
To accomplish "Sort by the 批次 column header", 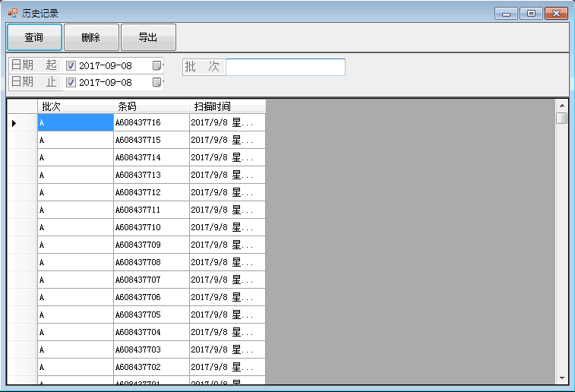I will 75,106.
